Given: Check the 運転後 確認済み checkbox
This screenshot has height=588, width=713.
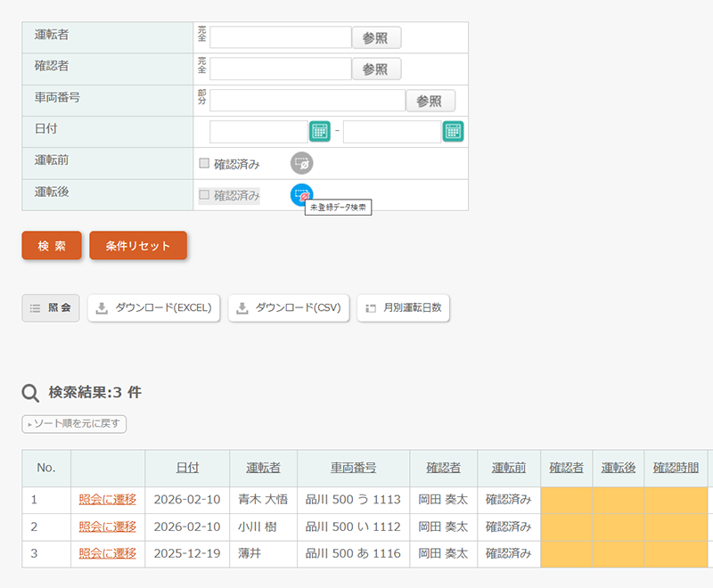Looking at the screenshot, I should (x=204, y=195).
